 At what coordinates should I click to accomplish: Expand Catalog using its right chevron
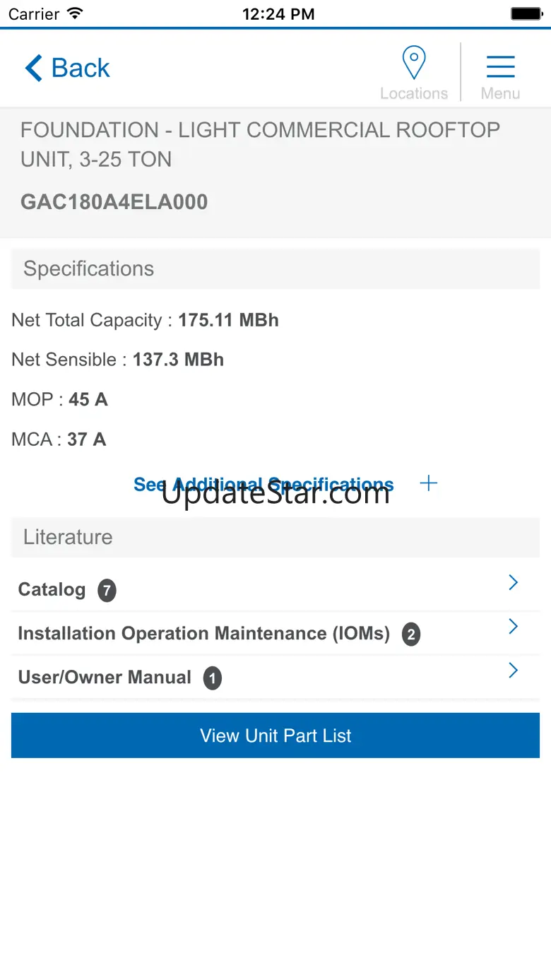pyautogui.click(x=514, y=582)
